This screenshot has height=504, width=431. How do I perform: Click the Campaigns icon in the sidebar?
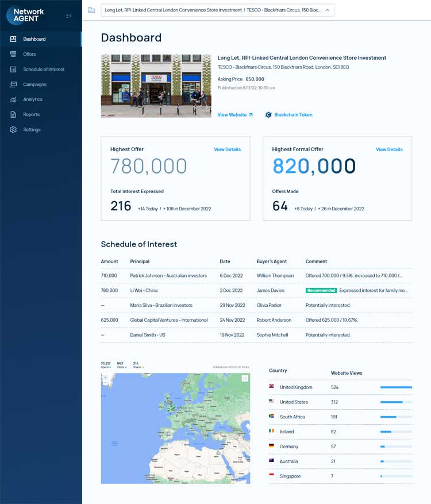pyautogui.click(x=13, y=84)
